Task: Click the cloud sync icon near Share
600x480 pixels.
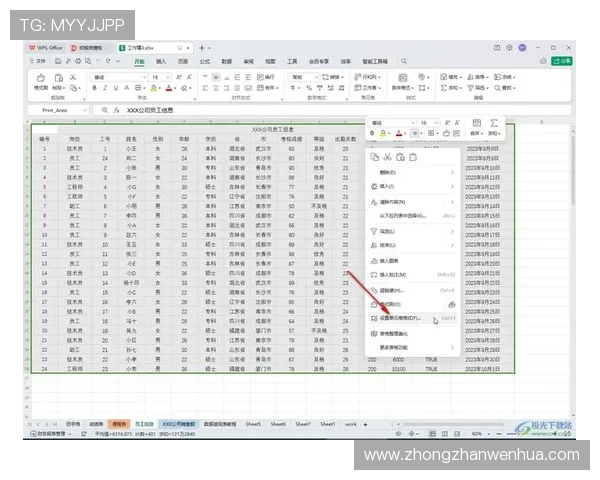Action: pos(543,61)
